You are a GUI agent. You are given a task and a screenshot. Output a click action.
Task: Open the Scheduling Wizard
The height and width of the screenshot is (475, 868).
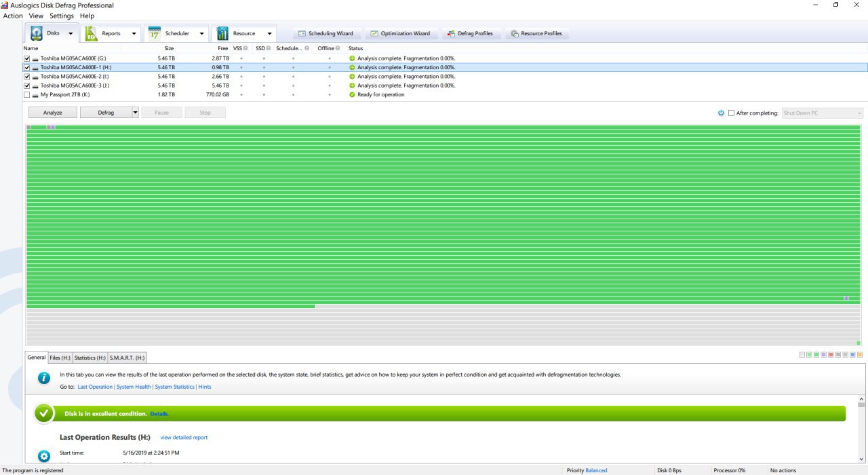click(x=325, y=33)
